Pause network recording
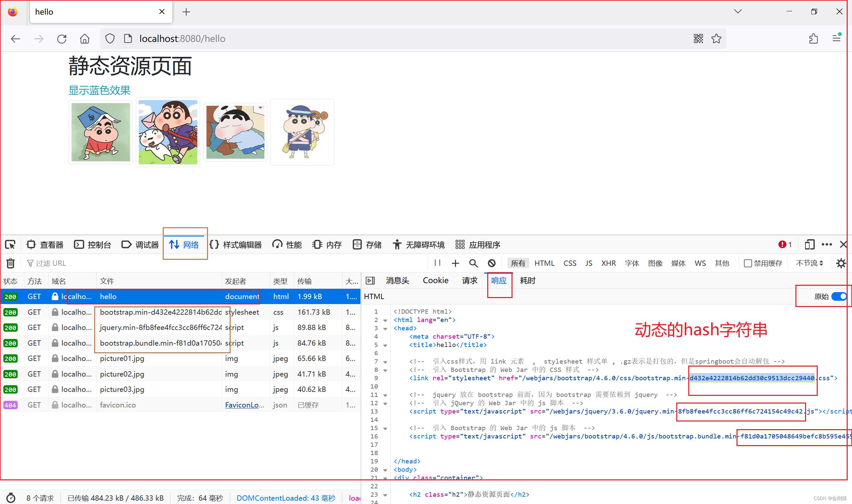This screenshot has width=852, height=504. 438,263
